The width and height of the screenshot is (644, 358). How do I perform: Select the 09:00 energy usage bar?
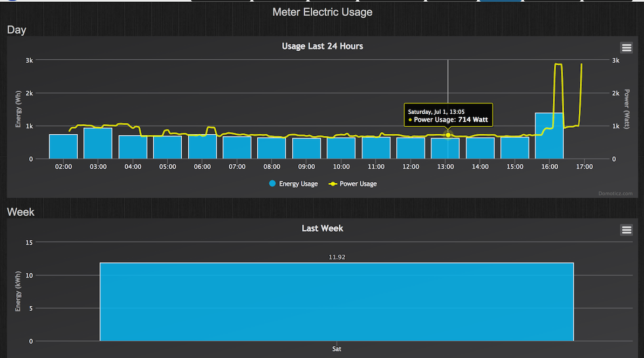coord(306,149)
